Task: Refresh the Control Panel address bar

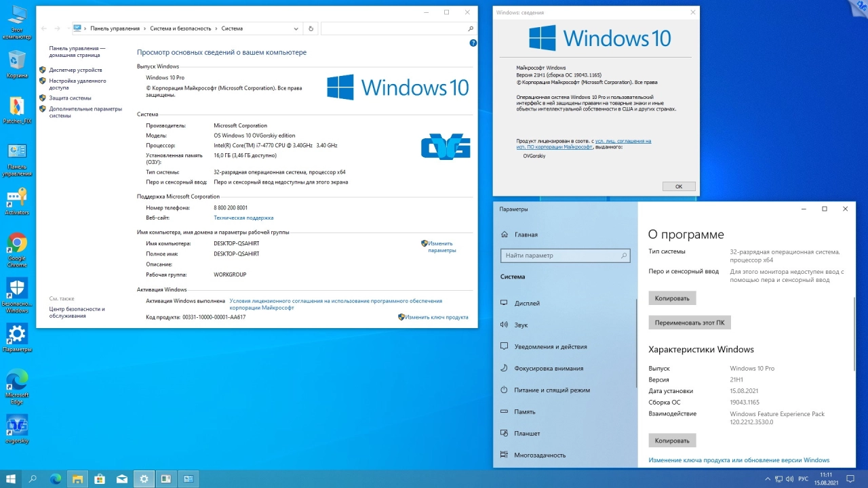Action: point(311,28)
